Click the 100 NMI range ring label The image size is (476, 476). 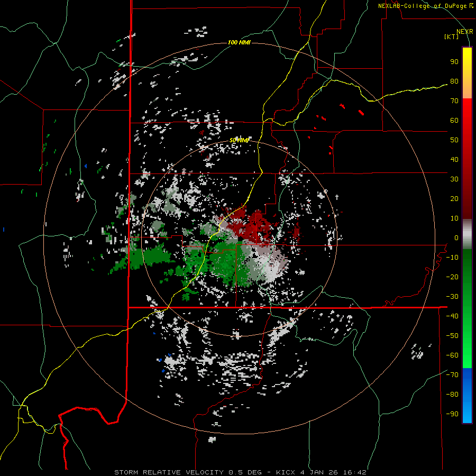(239, 42)
